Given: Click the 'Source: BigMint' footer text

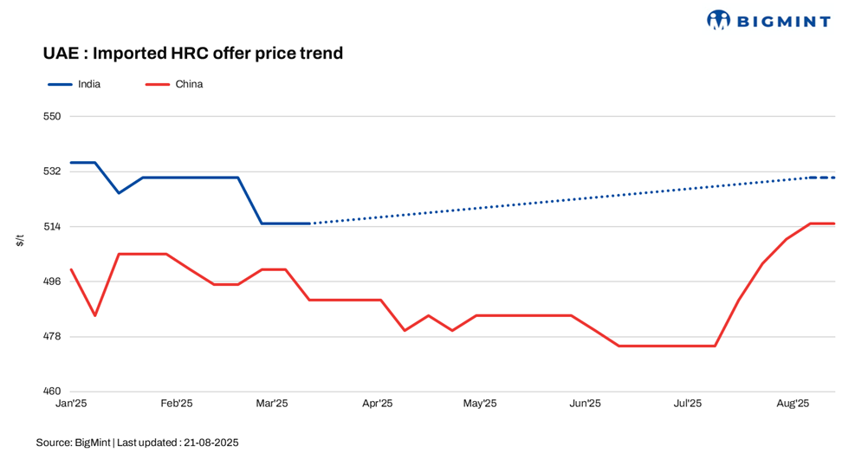Looking at the screenshot, I should [73, 443].
